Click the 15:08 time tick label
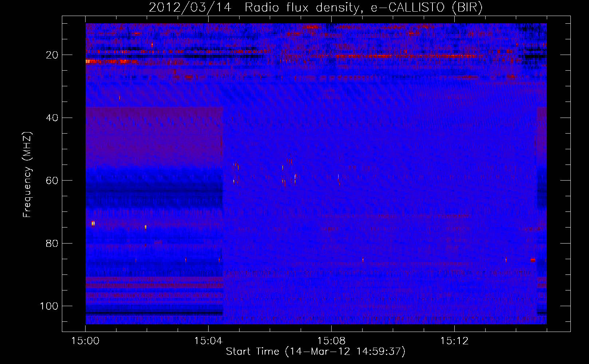The width and height of the screenshot is (589, 364). click(331, 341)
